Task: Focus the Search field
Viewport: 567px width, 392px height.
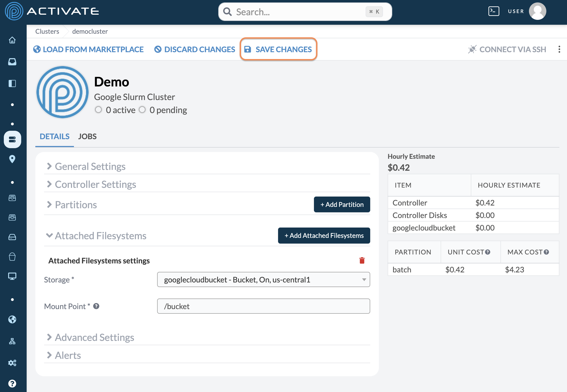Action: pos(305,12)
